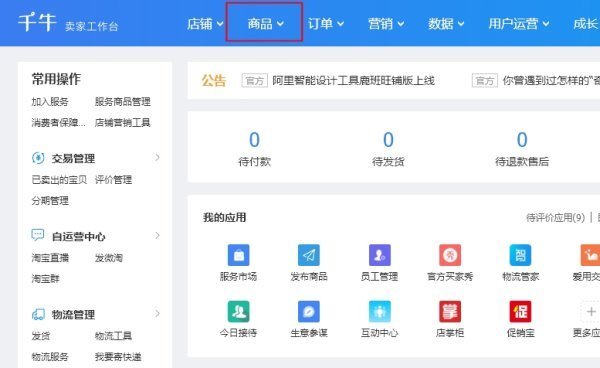Open the 生意参谋 app icon

tap(309, 311)
